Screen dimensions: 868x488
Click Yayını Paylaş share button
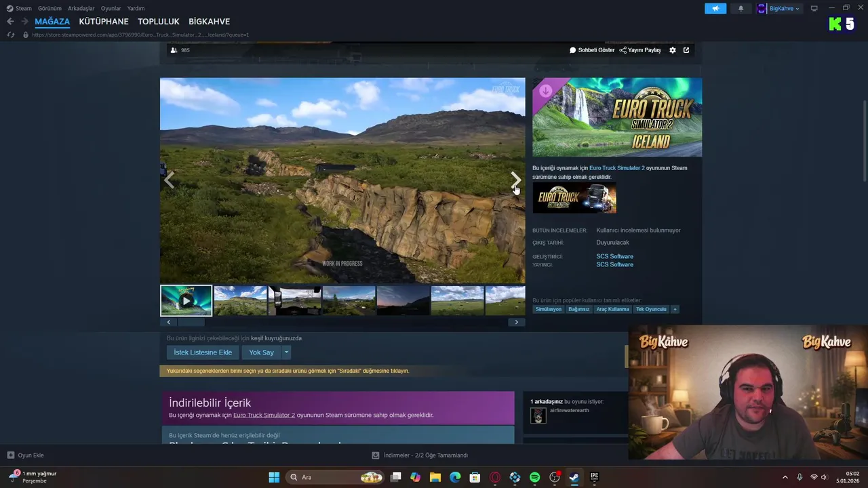point(640,50)
